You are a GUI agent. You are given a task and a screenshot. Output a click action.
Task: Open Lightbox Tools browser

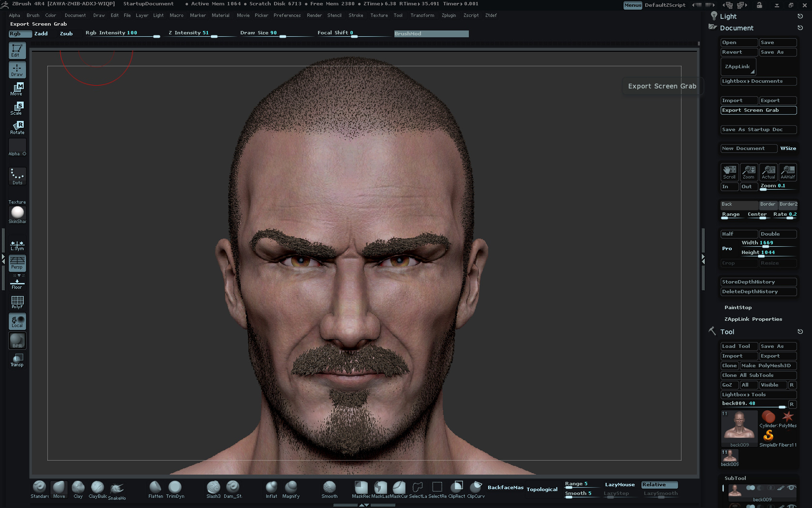[758, 395]
